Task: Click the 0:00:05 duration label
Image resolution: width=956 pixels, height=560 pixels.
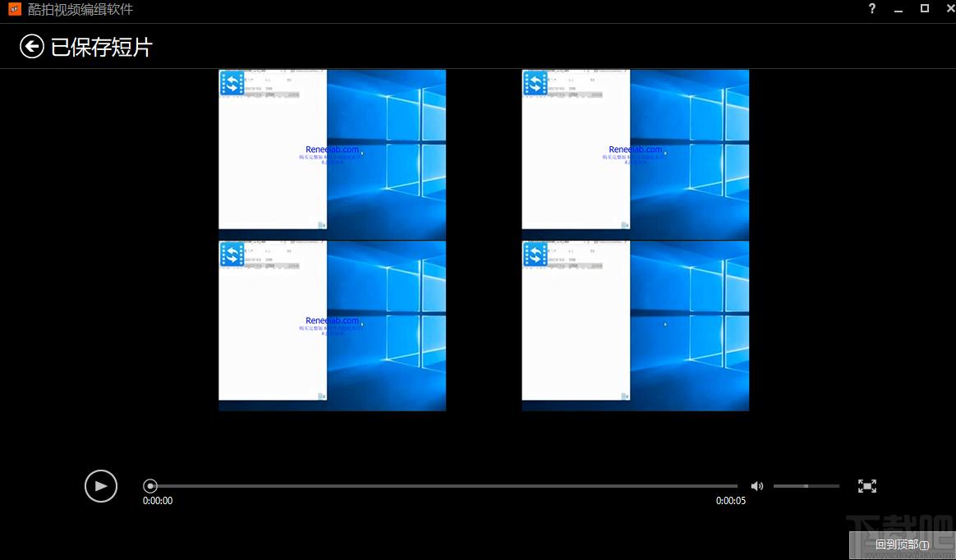Action: [730, 501]
